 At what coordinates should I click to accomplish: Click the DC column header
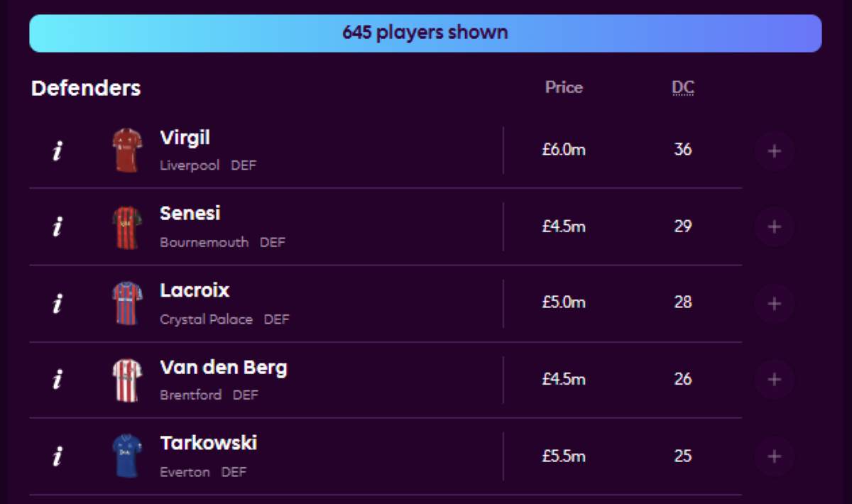click(x=683, y=88)
